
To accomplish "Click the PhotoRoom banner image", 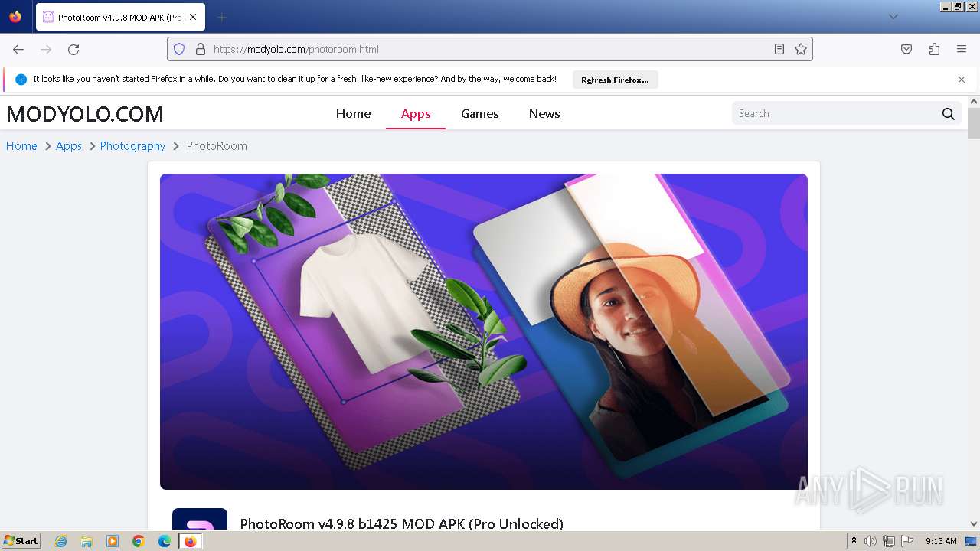I will [x=484, y=331].
